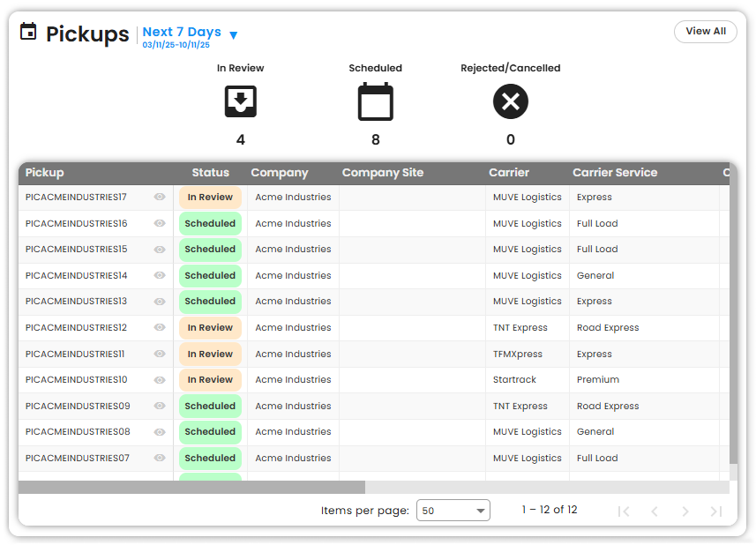Sort the table by Carrier column header
The width and height of the screenshot is (756, 545).
pos(509,173)
